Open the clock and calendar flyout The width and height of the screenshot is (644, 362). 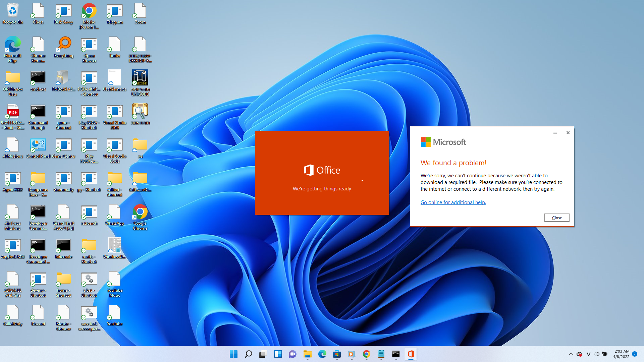622,354
